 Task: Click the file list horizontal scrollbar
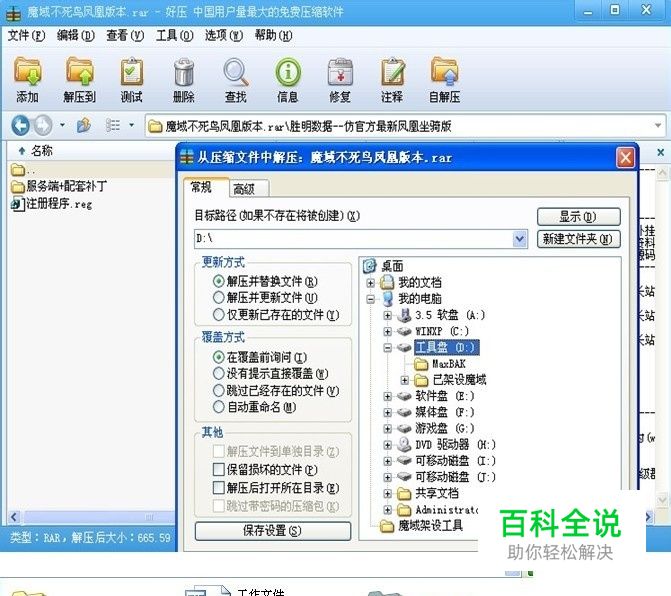tap(98, 517)
